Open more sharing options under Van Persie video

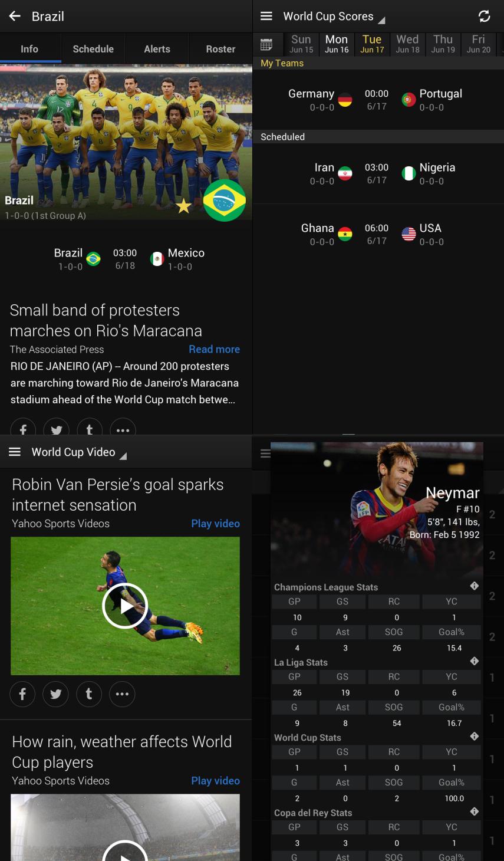(x=122, y=694)
